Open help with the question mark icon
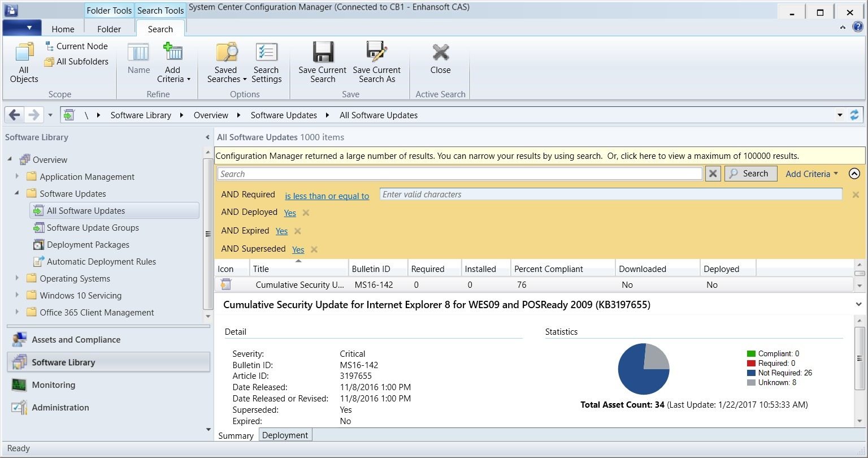This screenshot has height=458, width=868. click(x=858, y=27)
